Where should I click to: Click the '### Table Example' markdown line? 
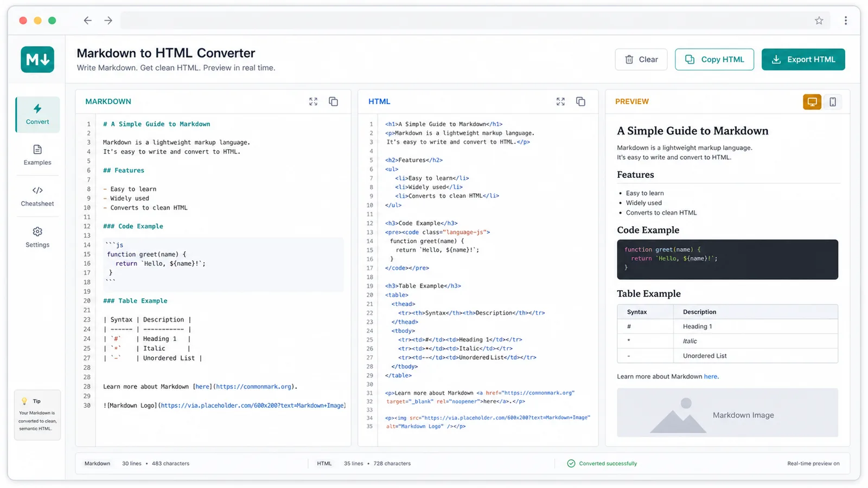[x=135, y=301]
